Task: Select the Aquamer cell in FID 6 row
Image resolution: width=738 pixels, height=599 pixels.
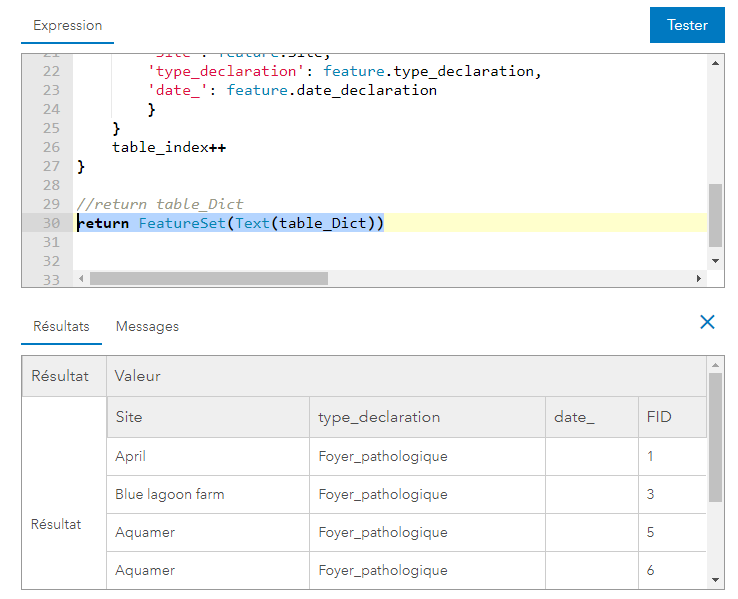Action: pyautogui.click(x=208, y=570)
